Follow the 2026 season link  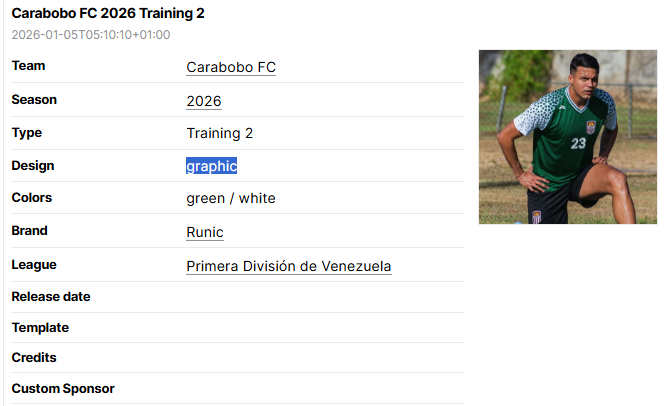coord(204,101)
